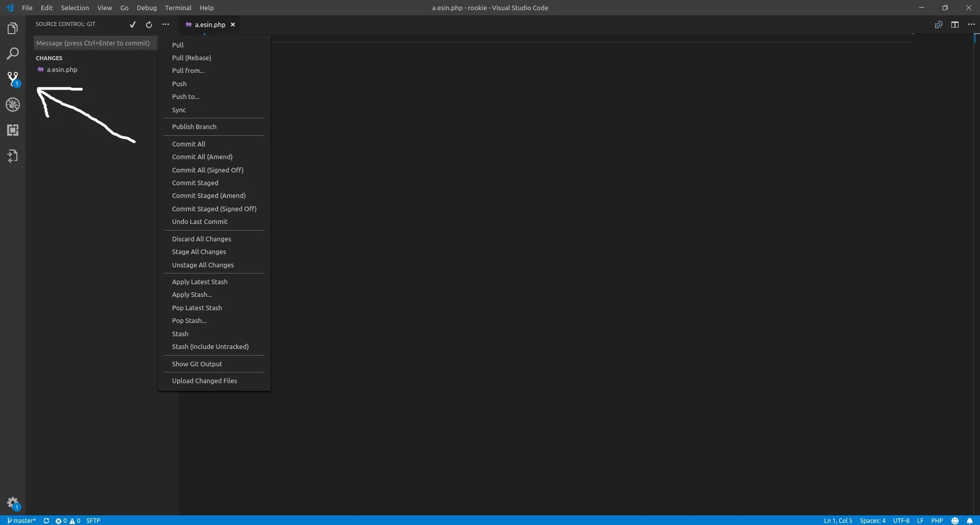
Task: Open the Source Control more actions ellipsis
Action: pos(165,24)
